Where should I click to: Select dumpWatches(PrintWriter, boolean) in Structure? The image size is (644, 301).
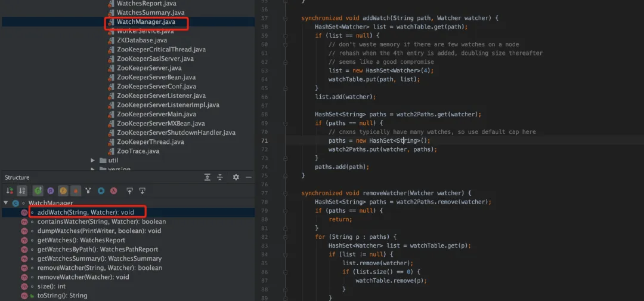pos(99,231)
